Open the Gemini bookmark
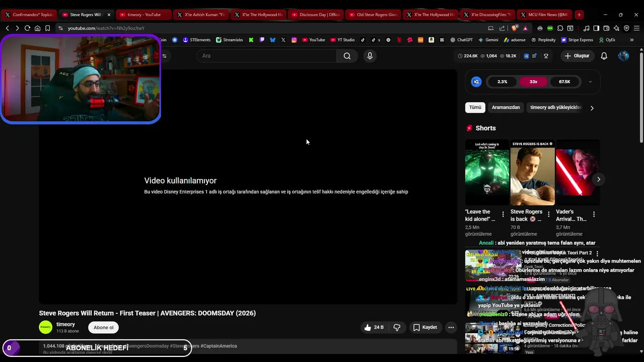Viewport: 644px width, 362px height. pos(488,40)
